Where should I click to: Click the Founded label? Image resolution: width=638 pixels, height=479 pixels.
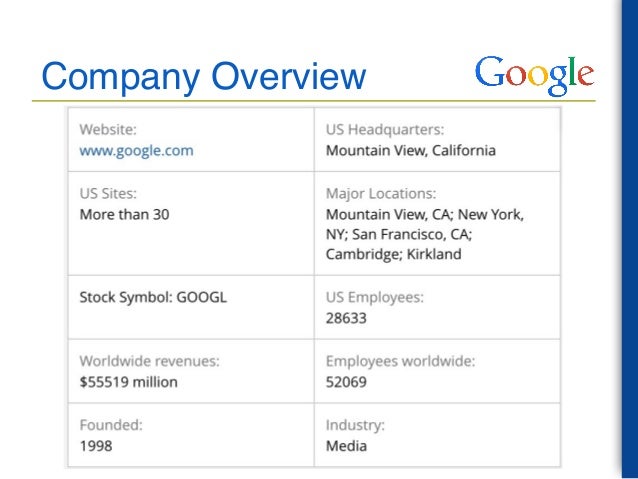pos(111,425)
